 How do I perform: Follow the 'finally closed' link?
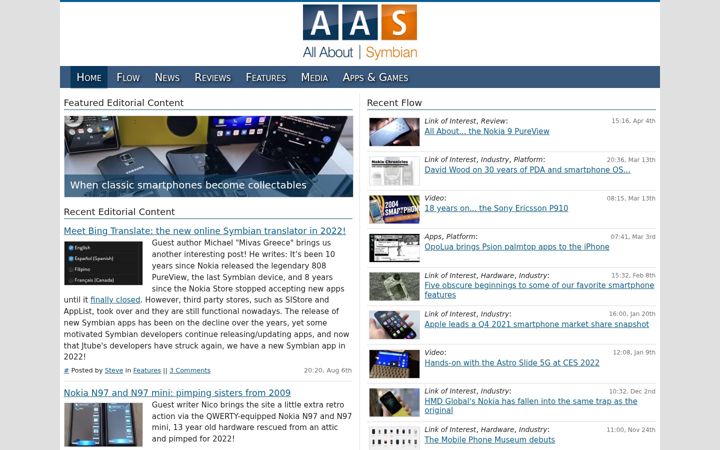115,300
